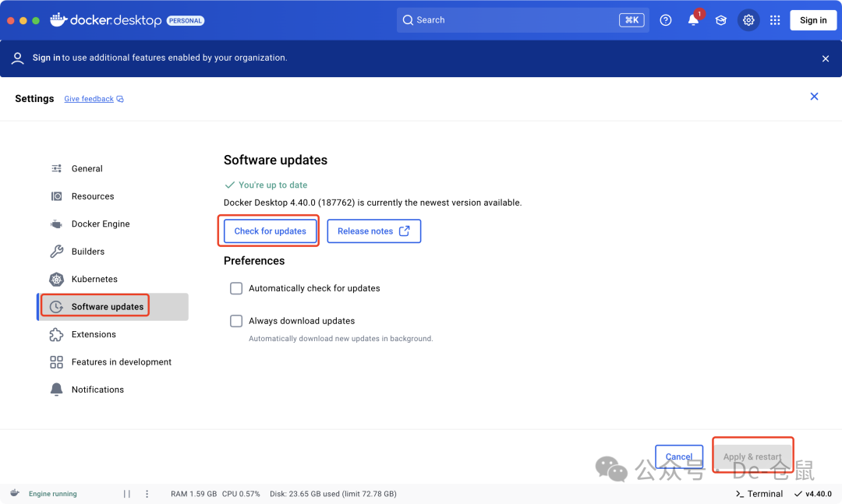Open the Learning center graduation cap icon
842x504 pixels.
click(x=721, y=20)
